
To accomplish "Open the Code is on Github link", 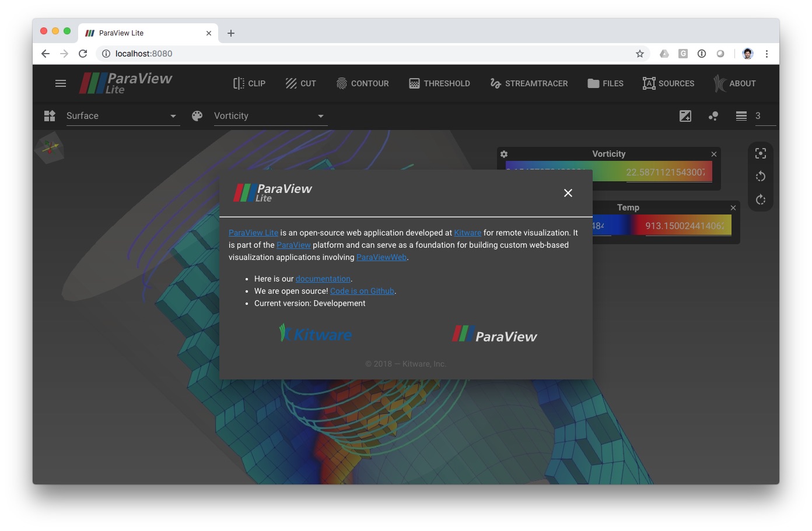I will pyautogui.click(x=362, y=291).
